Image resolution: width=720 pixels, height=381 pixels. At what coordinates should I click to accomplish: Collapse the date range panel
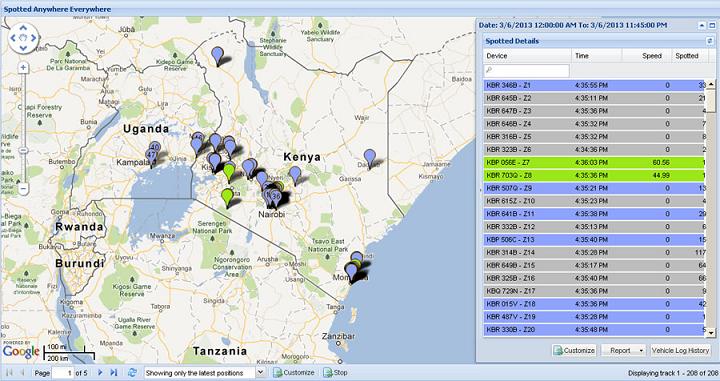click(702, 26)
